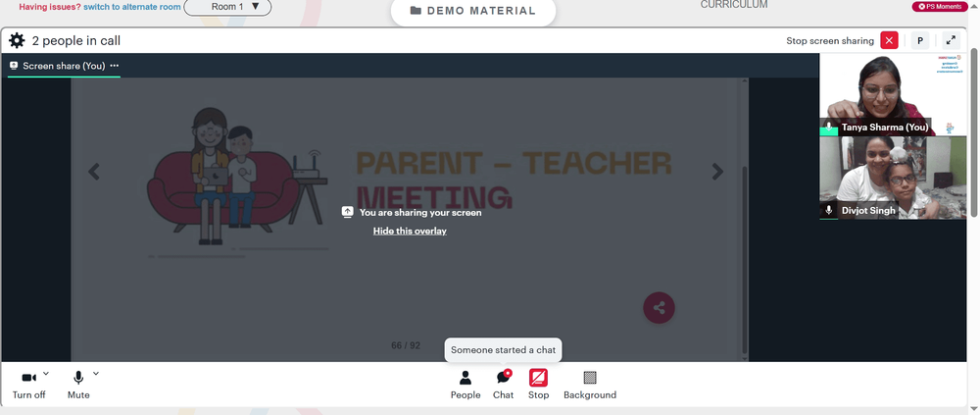
Task: Expand call to fullscreen
Action: pyautogui.click(x=951, y=40)
